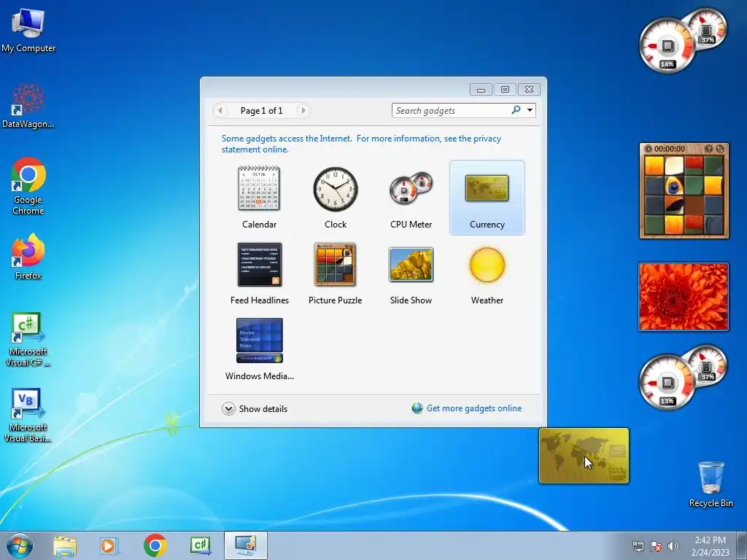Viewport: 747px width, 560px height.
Task: Click the volume speaker tray icon
Action: pos(673,546)
